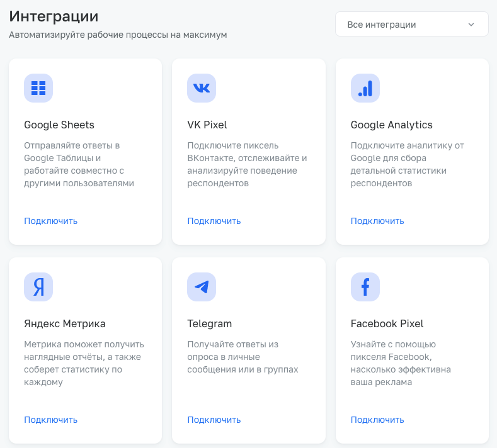Screen dimensions: 497x448
Task: Select the Google Sheets card title
Action: point(59,125)
